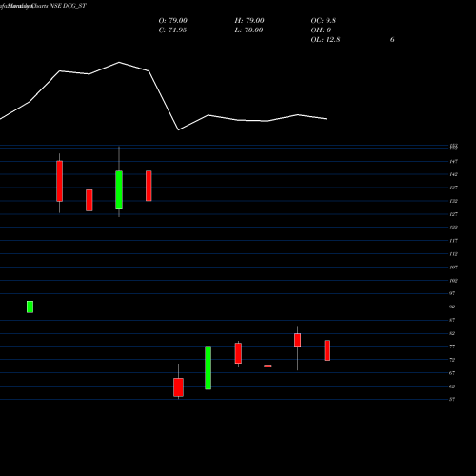The image size is (476, 476).
Task: Click the white indicator line's lowest trough
Action: coord(178,129)
